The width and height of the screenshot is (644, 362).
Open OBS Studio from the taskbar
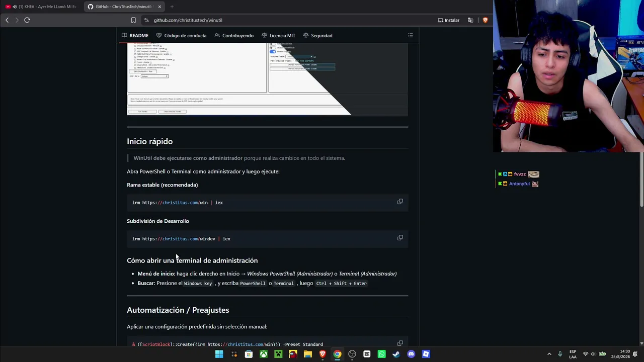tap(352, 354)
